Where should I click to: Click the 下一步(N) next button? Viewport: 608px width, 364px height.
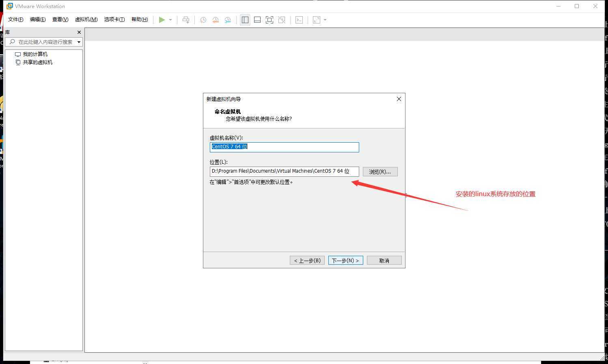pyautogui.click(x=345, y=261)
